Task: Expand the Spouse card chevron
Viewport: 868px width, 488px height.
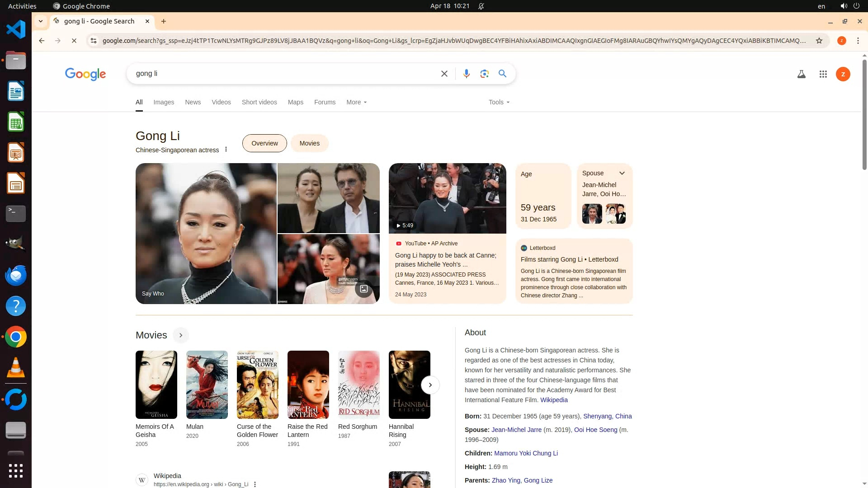Action: click(x=622, y=173)
